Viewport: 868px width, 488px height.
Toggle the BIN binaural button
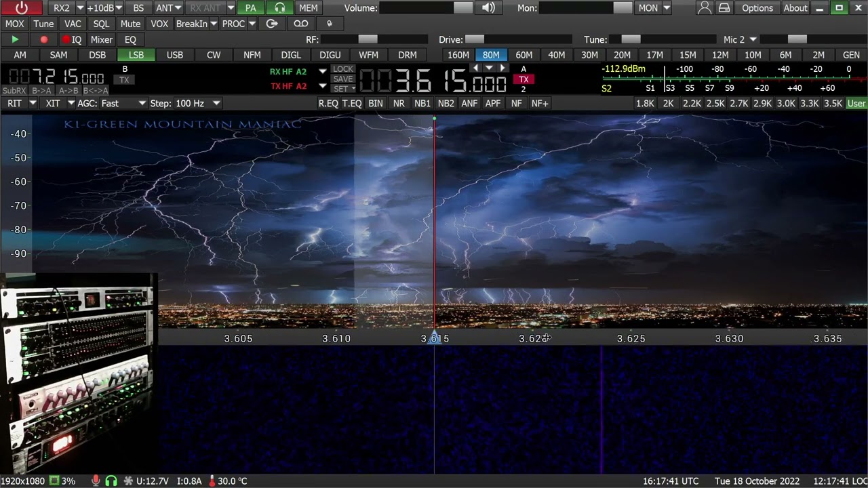(375, 103)
